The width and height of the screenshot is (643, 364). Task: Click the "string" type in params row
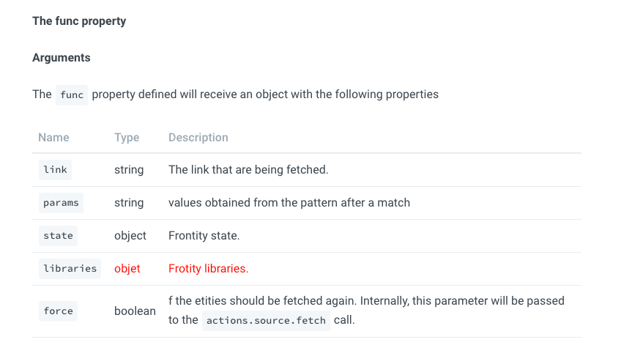tap(129, 203)
